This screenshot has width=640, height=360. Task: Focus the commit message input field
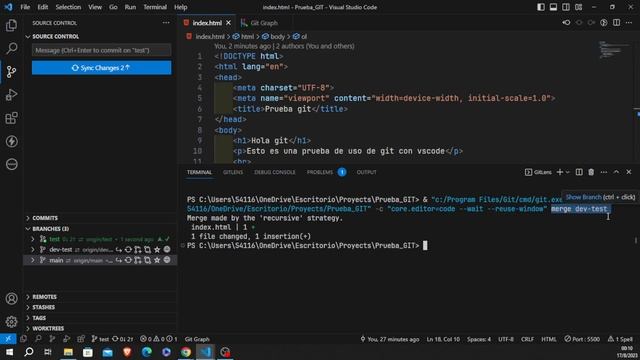pyautogui.click(x=102, y=50)
